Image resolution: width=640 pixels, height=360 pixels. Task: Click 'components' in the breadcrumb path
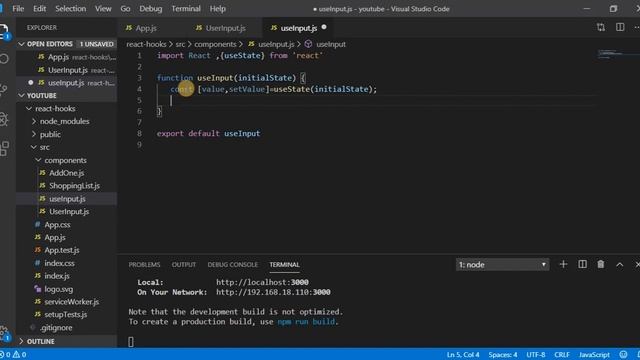(215, 44)
